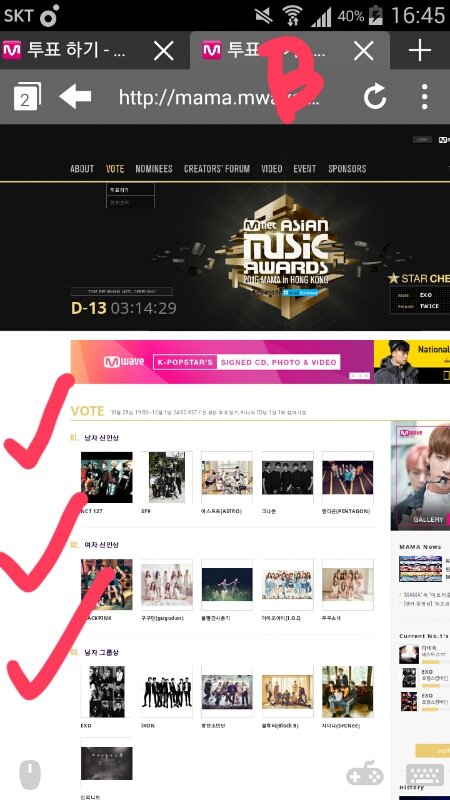Open the VOTE menu item
This screenshot has height=800, width=450.
point(115,169)
